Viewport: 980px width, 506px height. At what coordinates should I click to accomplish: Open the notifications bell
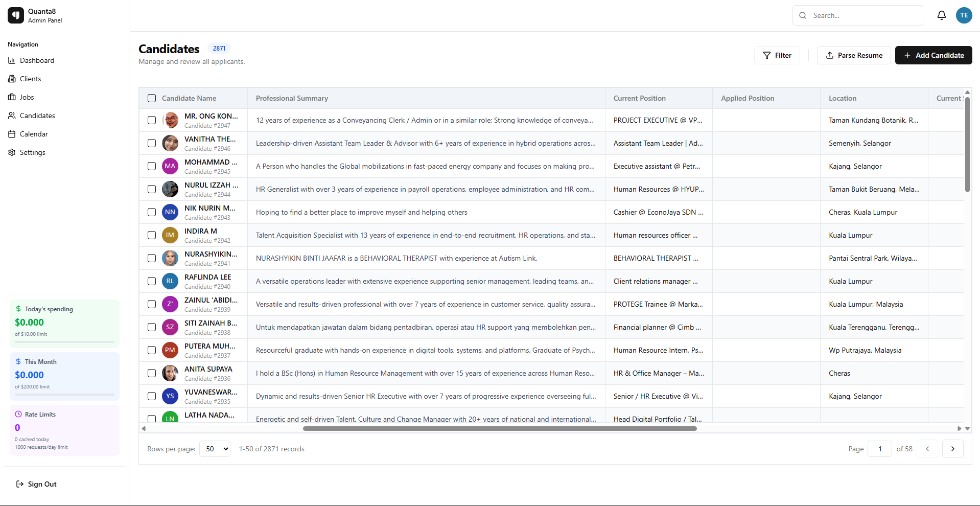[x=942, y=15]
